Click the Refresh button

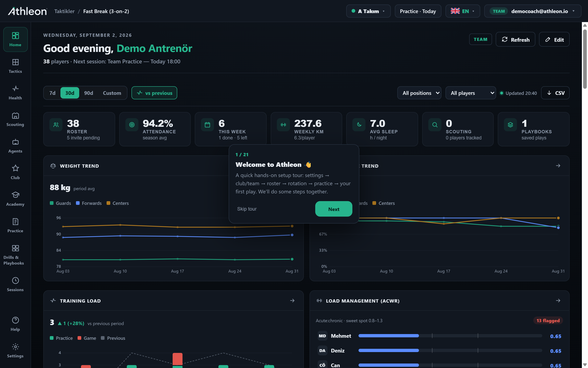[515, 39]
